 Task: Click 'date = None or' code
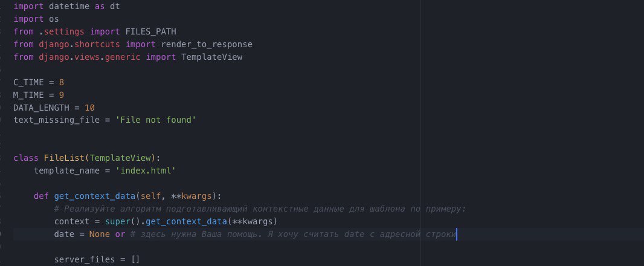(89, 235)
